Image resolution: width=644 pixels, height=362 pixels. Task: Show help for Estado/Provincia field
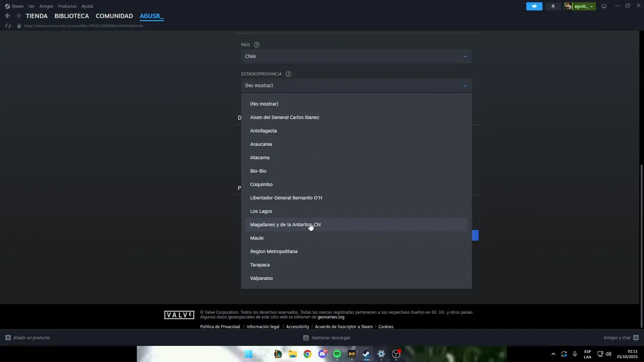(x=288, y=74)
